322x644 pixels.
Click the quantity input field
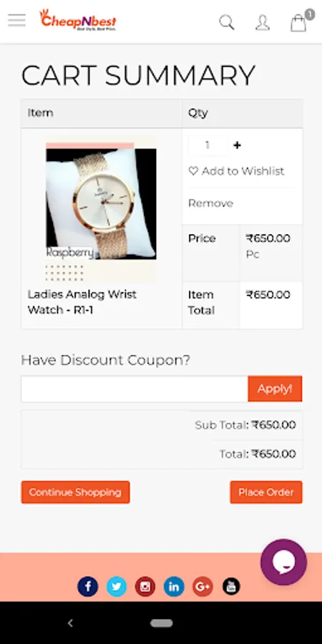208,145
